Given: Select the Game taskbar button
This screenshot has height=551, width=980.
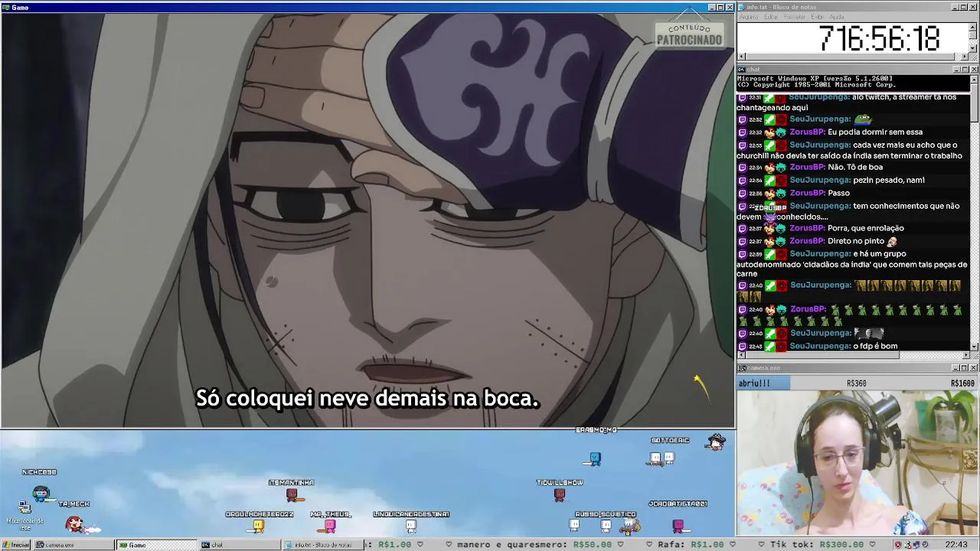Looking at the screenshot, I should [x=156, y=545].
